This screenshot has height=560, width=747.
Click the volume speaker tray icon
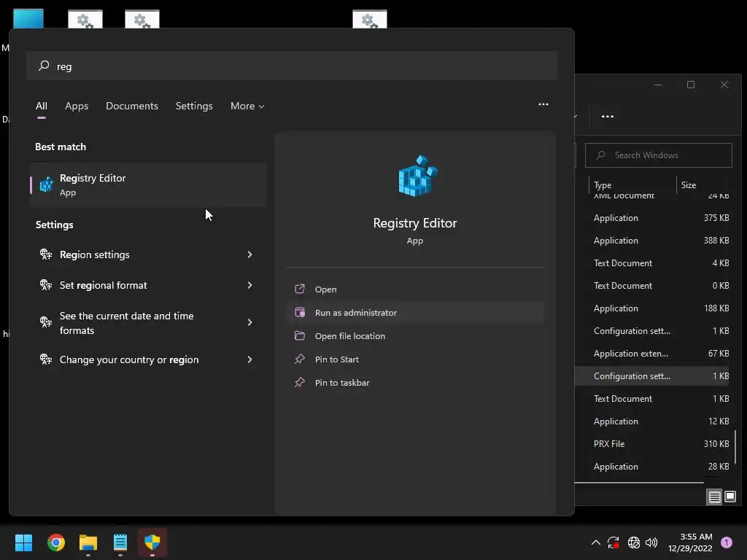click(651, 542)
